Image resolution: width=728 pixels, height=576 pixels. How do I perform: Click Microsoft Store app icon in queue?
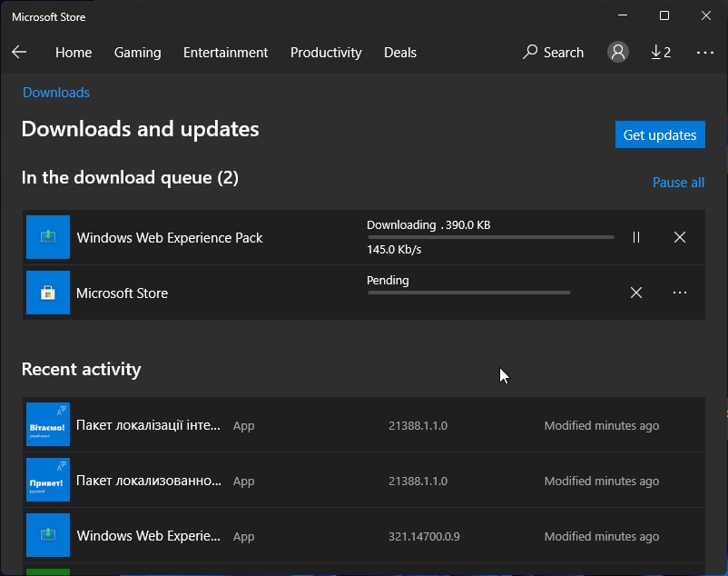coord(48,293)
